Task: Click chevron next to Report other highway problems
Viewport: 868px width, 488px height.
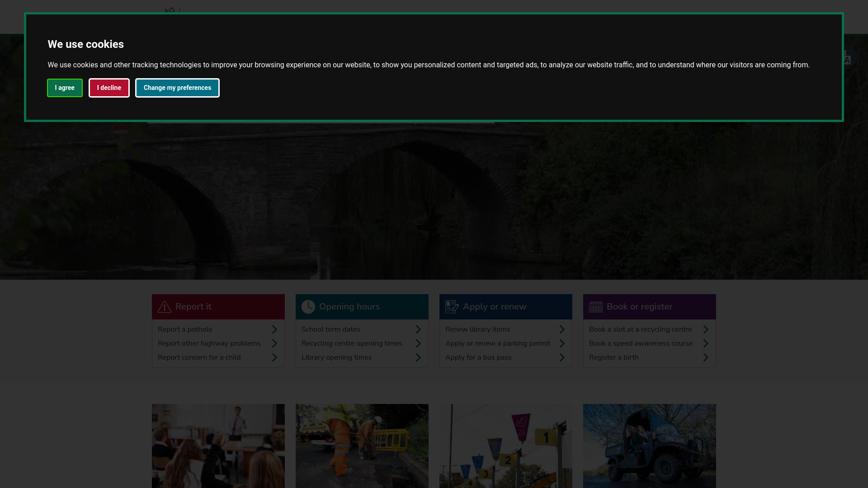Action: pos(274,343)
